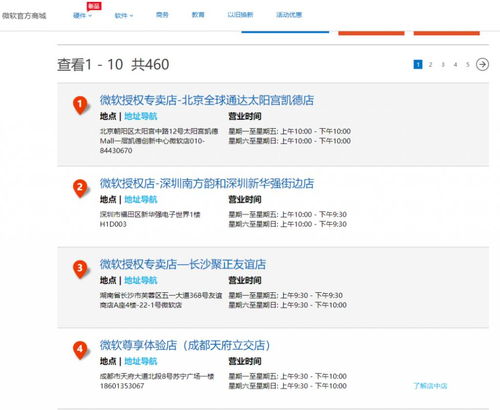Click 地址导航 for the Beijing store
This screenshot has height=410, width=500.
141,116
